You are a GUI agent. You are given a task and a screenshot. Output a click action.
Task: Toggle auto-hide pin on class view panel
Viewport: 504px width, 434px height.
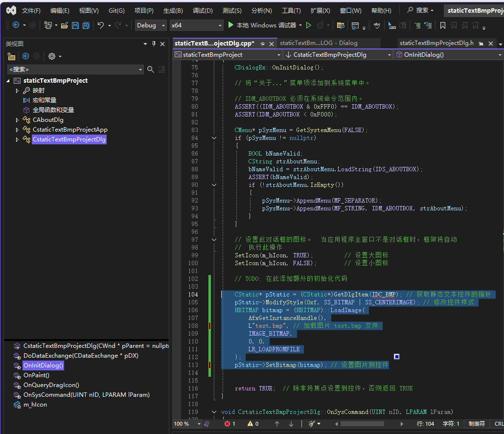coord(154,44)
